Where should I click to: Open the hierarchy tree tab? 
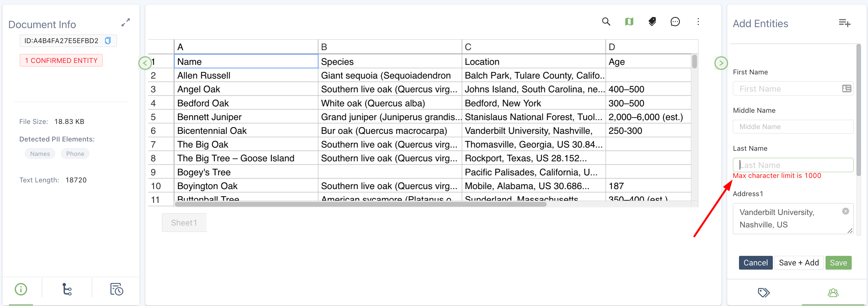(67, 289)
